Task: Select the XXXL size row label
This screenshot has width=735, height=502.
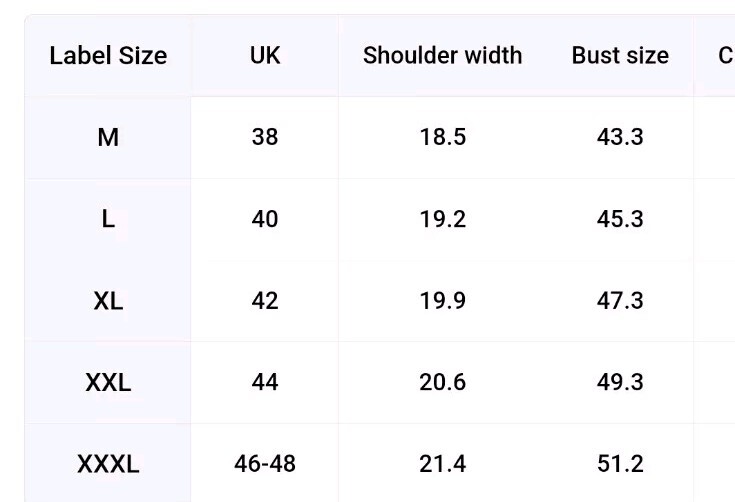Action: (108, 464)
